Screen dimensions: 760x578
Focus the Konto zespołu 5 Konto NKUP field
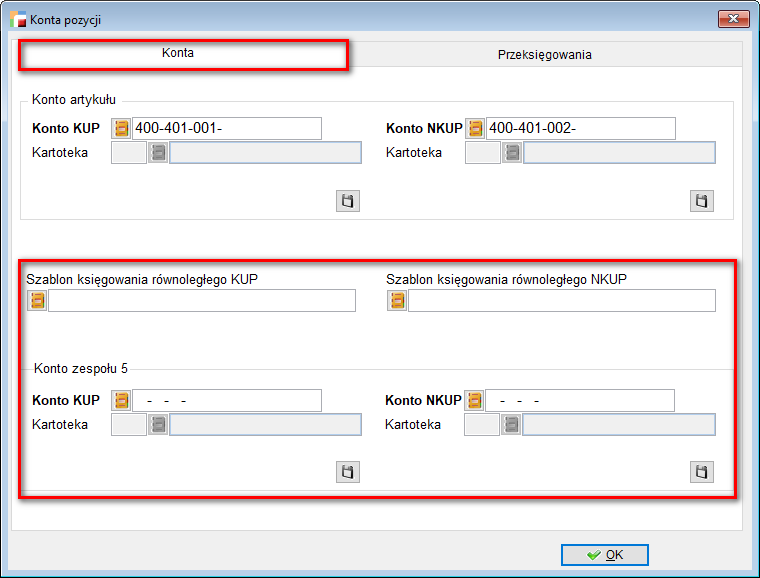(579, 400)
